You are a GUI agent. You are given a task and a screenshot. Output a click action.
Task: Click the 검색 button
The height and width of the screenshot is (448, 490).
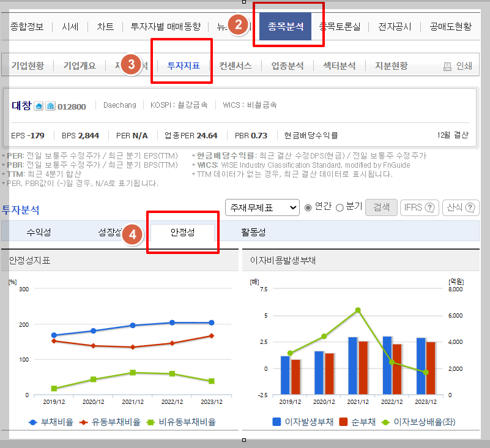click(381, 207)
